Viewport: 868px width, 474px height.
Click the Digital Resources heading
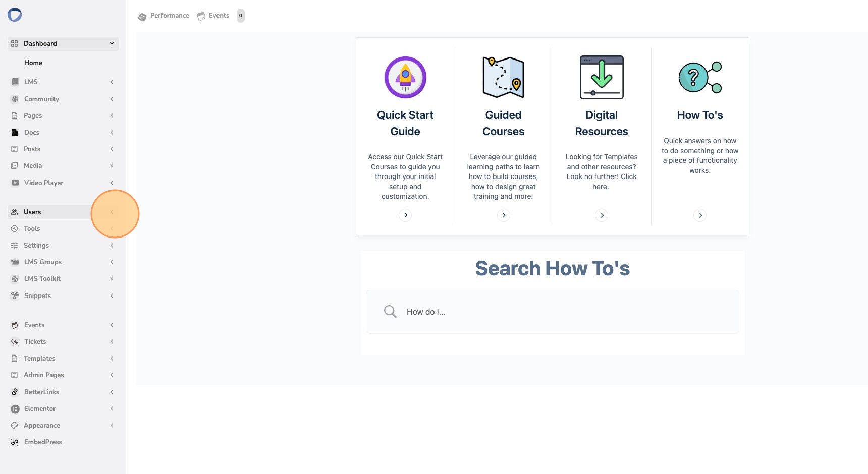[602, 123]
